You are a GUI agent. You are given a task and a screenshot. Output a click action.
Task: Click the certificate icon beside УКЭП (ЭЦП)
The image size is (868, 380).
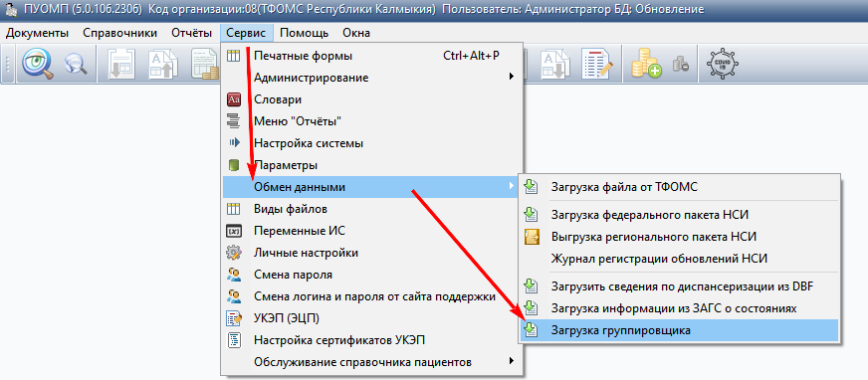coord(234,318)
